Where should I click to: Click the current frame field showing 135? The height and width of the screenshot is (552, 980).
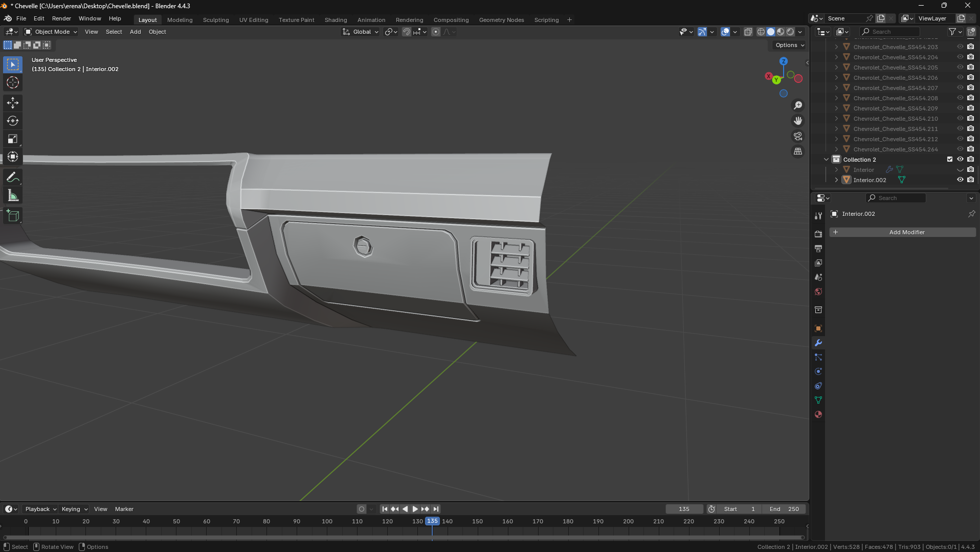(x=684, y=509)
